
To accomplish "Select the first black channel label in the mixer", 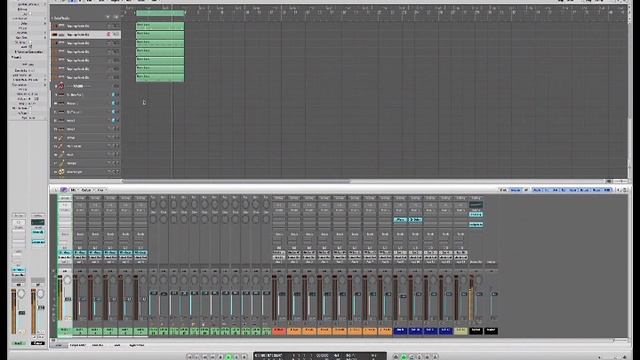I will [476, 331].
